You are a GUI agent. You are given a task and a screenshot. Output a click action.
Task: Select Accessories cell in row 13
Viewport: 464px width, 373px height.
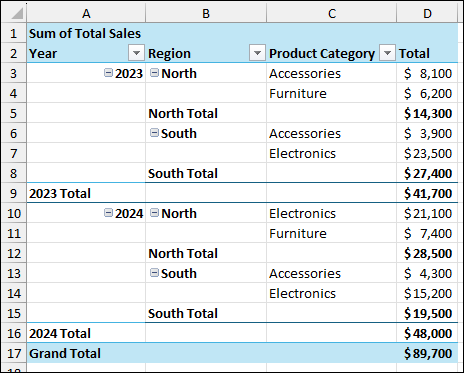point(332,273)
